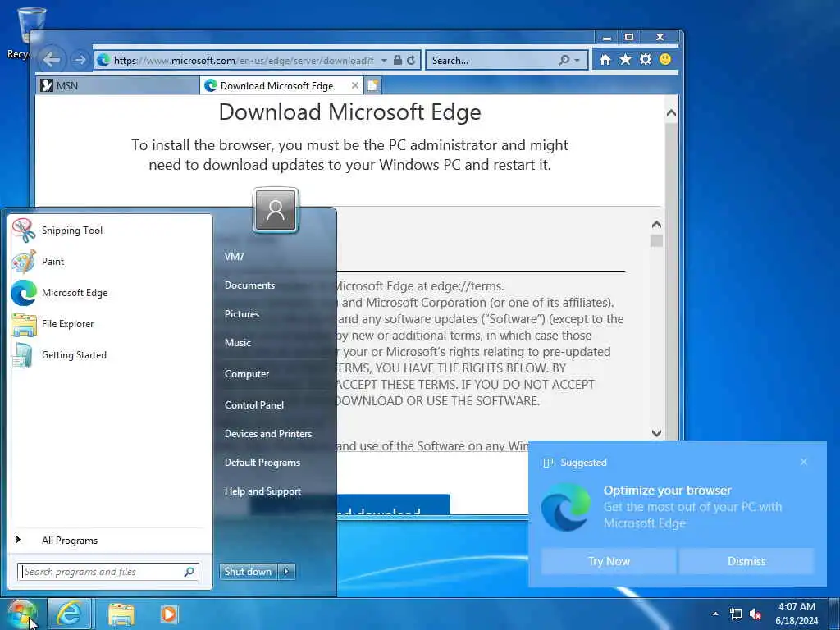This screenshot has height=630, width=840.
Task: Click Try Now in the notification
Action: (x=609, y=561)
